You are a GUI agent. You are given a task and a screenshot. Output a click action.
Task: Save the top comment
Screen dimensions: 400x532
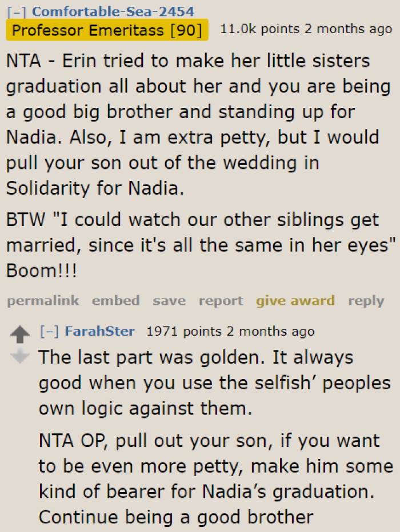click(169, 301)
